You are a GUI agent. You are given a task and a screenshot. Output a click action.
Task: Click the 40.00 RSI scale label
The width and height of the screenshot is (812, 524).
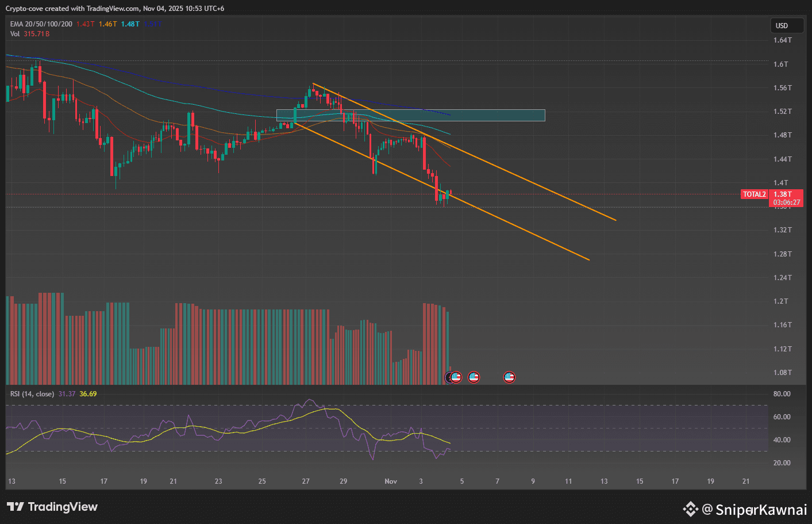pos(782,440)
